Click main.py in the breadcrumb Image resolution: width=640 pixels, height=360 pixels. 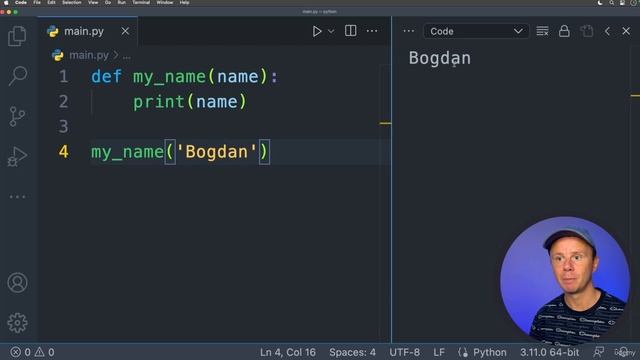click(x=89, y=55)
